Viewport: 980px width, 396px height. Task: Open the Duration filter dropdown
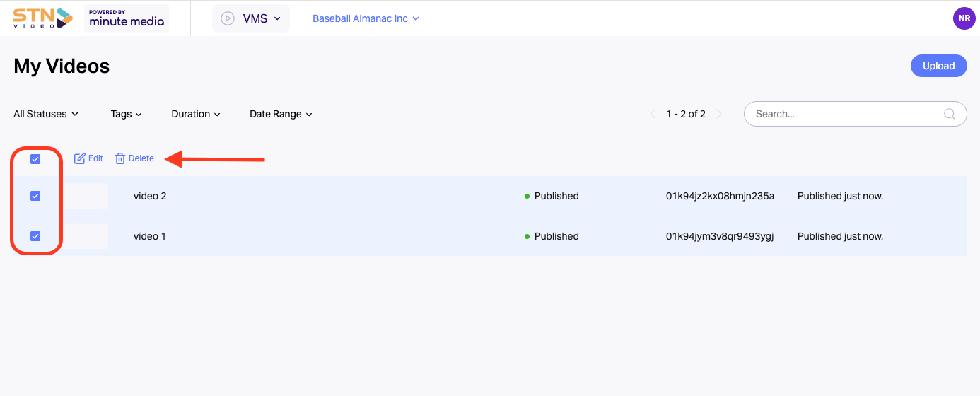click(196, 114)
